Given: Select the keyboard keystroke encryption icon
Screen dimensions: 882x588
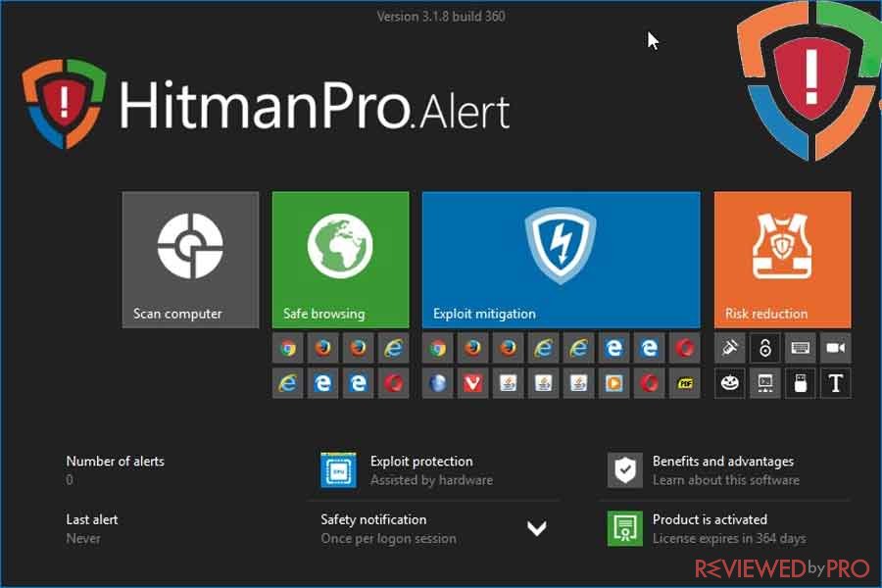Looking at the screenshot, I should (800, 348).
